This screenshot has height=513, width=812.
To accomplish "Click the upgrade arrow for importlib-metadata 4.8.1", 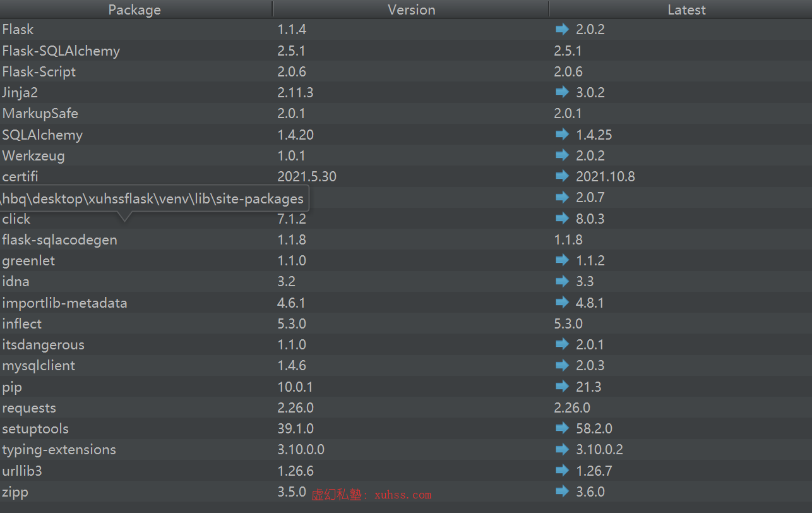I will pos(562,303).
